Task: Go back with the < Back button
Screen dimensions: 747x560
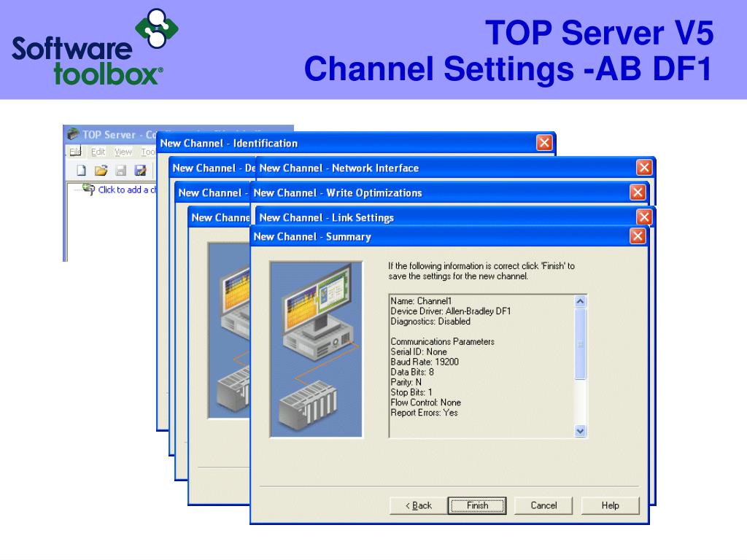Action: [x=418, y=505]
